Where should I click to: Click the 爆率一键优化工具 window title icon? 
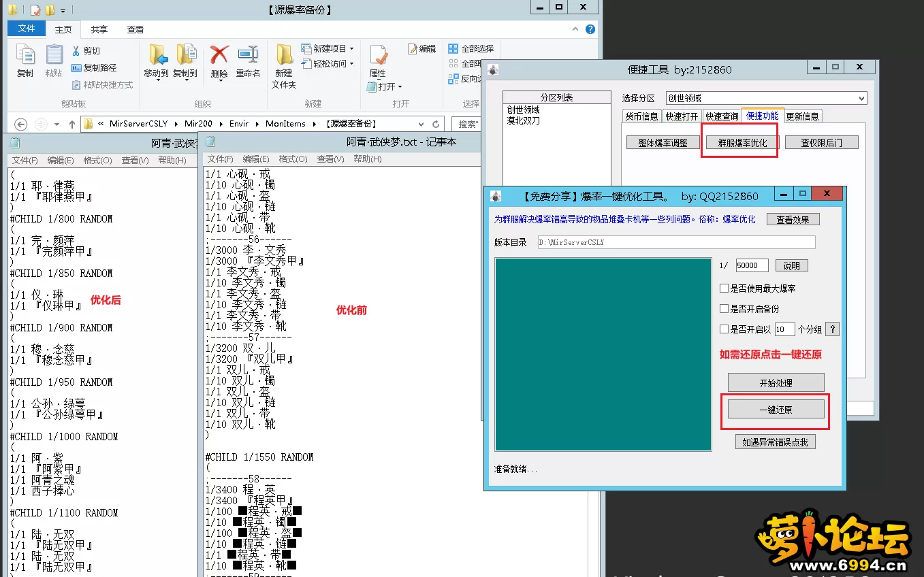click(x=496, y=195)
